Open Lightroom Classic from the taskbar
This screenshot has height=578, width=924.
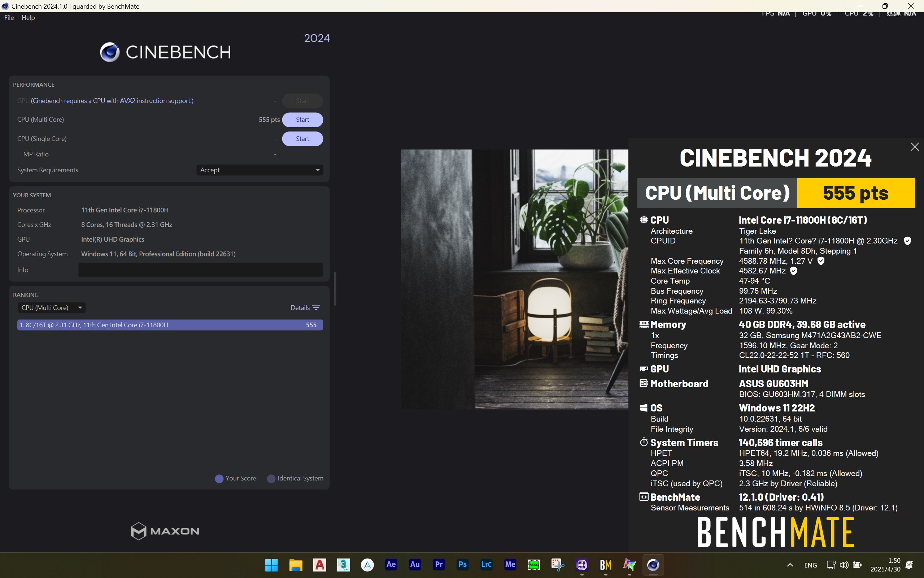(486, 565)
